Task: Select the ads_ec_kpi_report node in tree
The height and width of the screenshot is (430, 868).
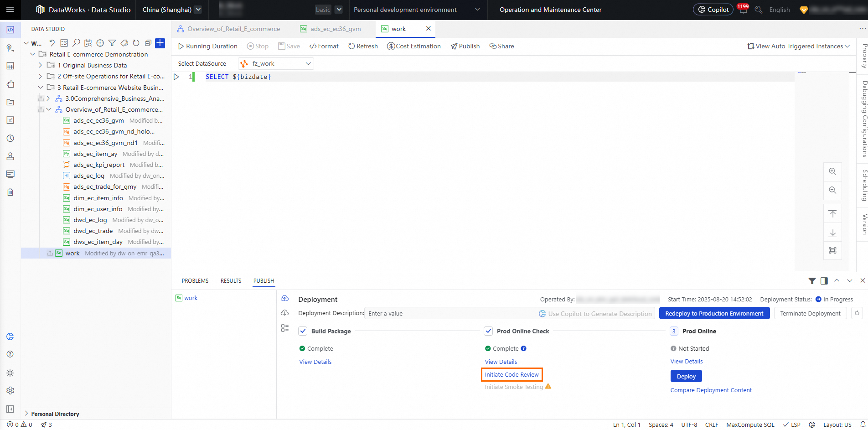Action: 99,165
